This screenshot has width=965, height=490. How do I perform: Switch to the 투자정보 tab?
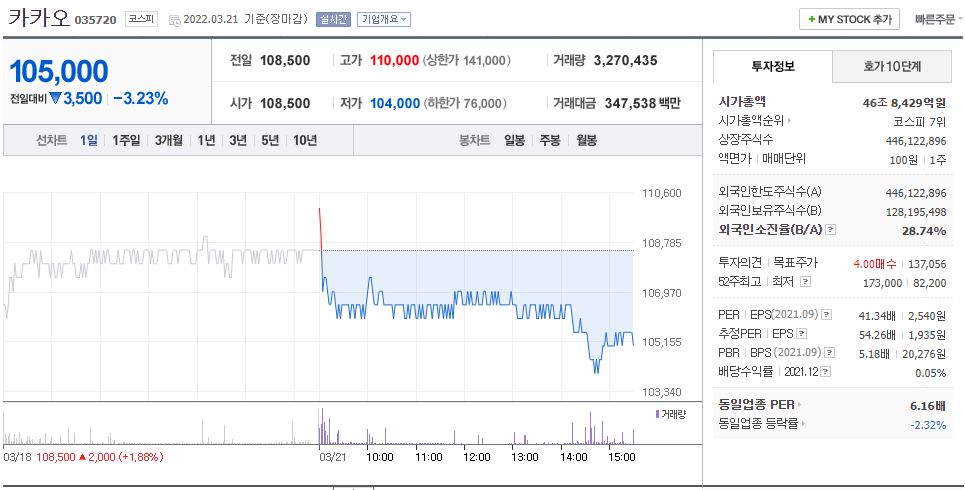click(772, 66)
